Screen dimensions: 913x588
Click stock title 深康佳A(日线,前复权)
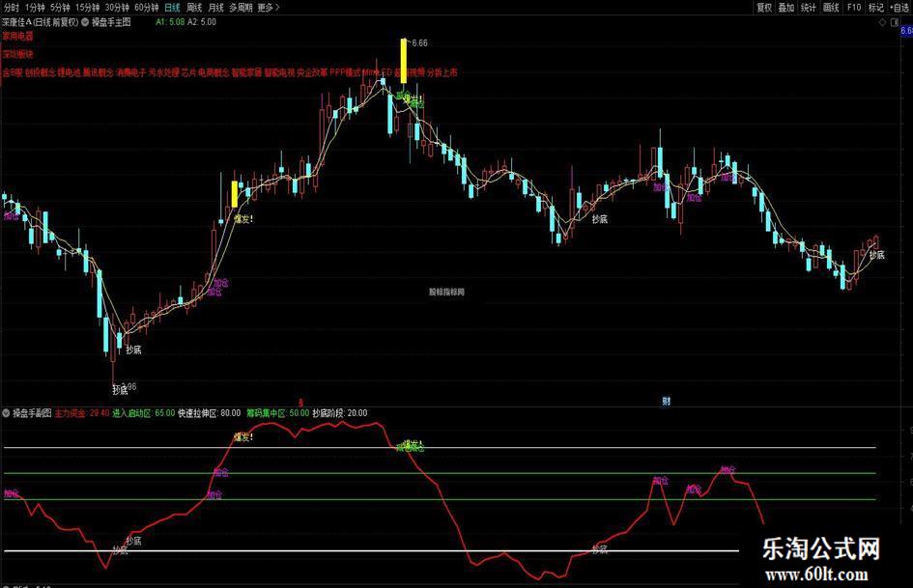tap(41, 22)
